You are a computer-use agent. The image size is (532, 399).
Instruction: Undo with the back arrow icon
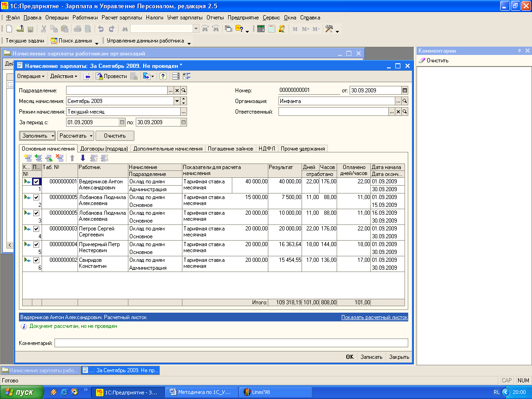tap(101, 29)
